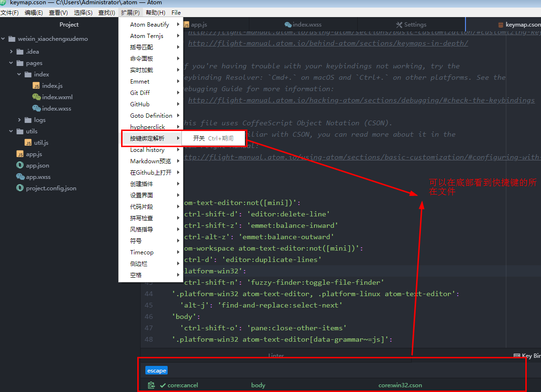Close the open 扩展(P) menu
The height and width of the screenshot is (392, 541).
[131, 12]
